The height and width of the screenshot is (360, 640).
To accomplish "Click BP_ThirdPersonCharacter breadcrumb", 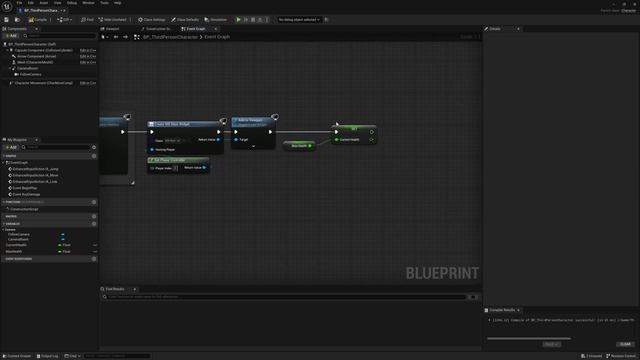I will (170, 37).
